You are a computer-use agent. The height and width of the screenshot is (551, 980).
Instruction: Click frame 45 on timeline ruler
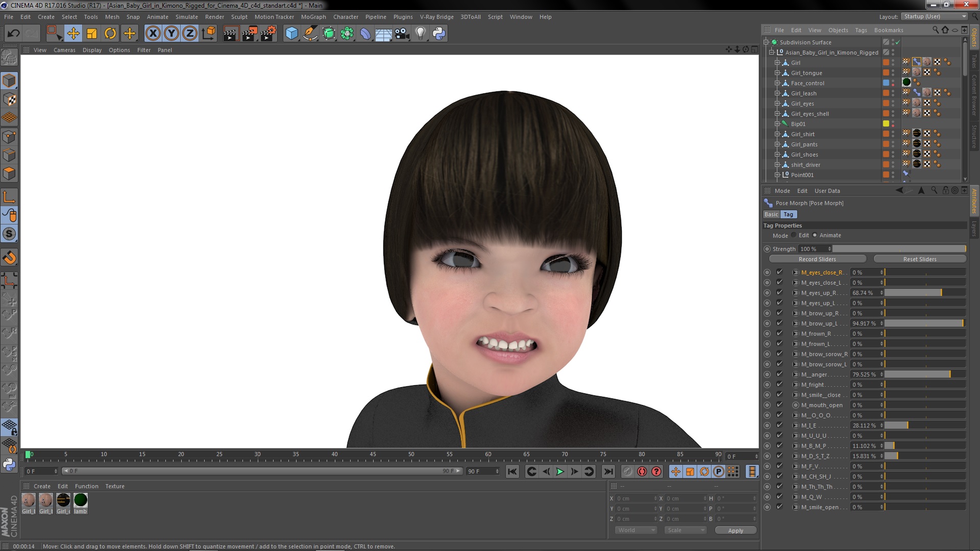click(373, 454)
